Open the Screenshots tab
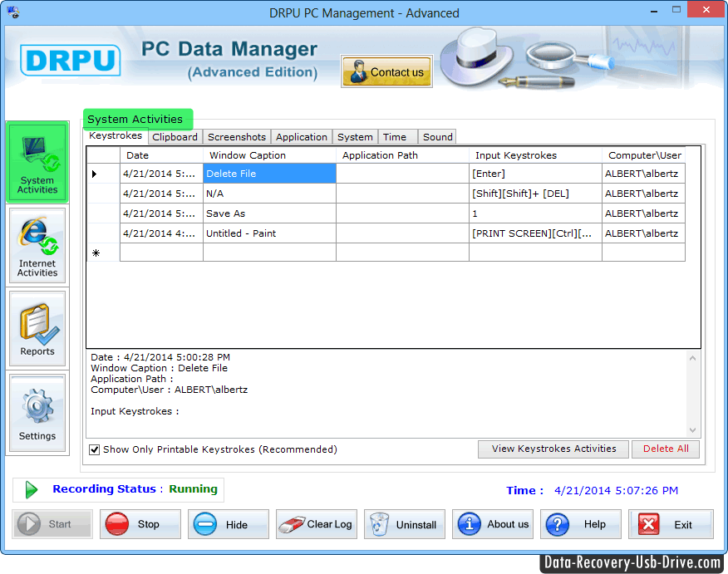 [x=237, y=137]
